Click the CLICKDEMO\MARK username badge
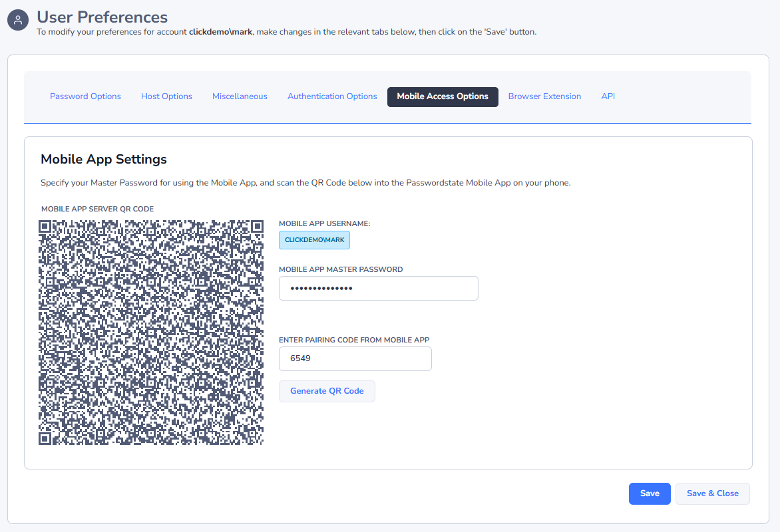Image resolution: width=780 pixels, height=532 pixels. tap(314, 240)
